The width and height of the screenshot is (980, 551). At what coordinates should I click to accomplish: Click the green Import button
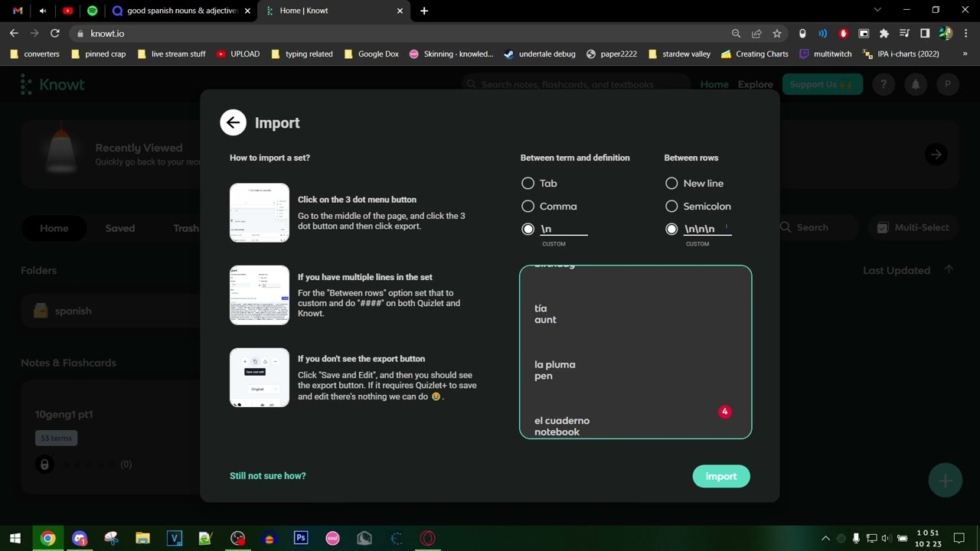[720, 476]
